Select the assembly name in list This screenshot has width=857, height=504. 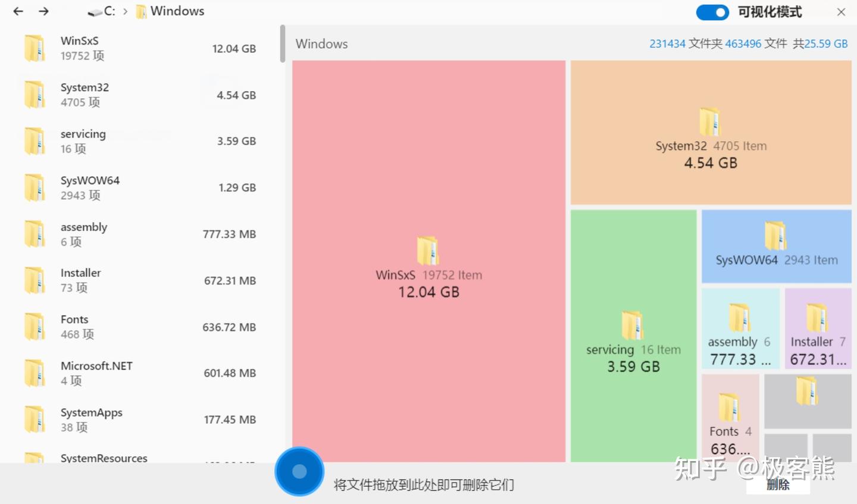[84, 227]
